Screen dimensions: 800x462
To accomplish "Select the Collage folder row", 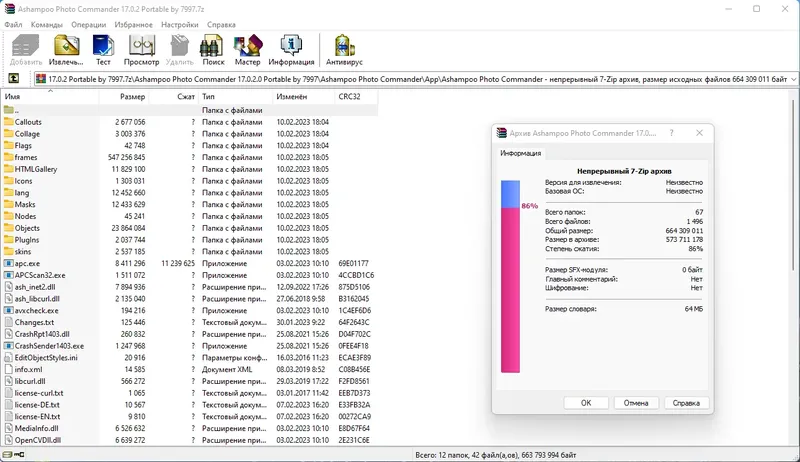I will (x=190, y=134).
